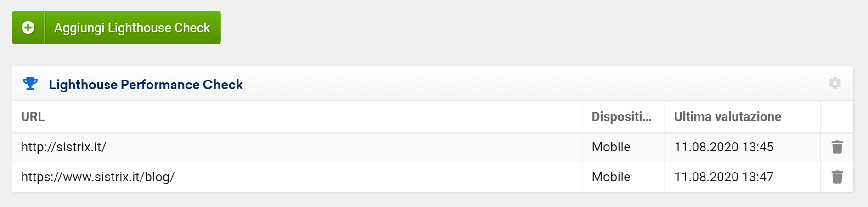The height and width of the screenshot is (207, 868).
Task: Click the Lighthouse Performance Check title
Action: [146, 85]
